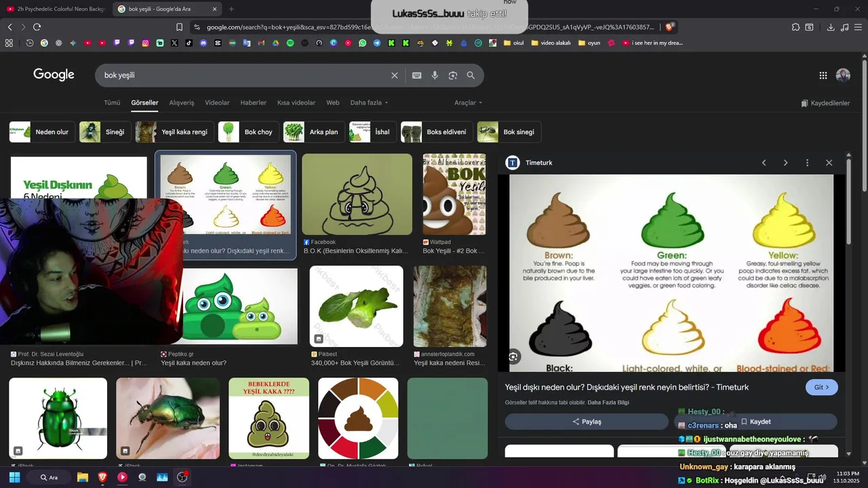Open the Pikbest bok choy thumbnail
The image size is (868, 488).
tap(357, 306)
